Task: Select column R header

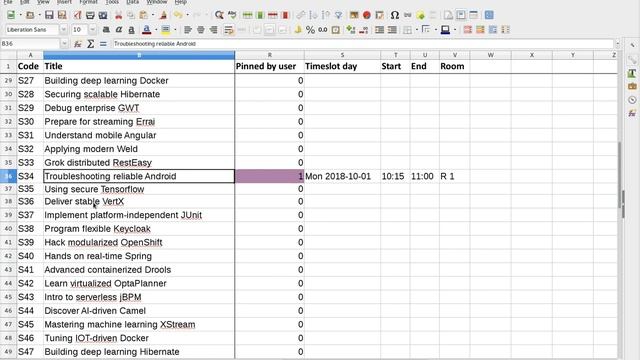Action: (269, 55)
